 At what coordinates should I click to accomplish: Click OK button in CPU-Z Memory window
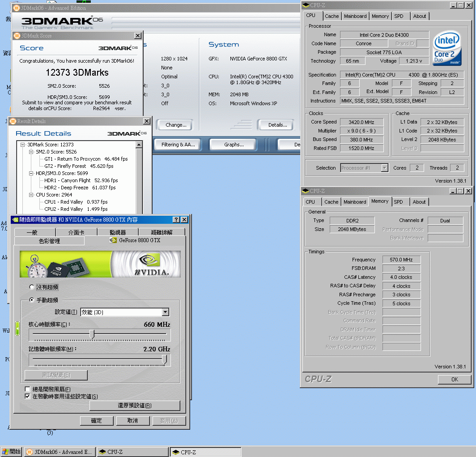coord(455,379)
